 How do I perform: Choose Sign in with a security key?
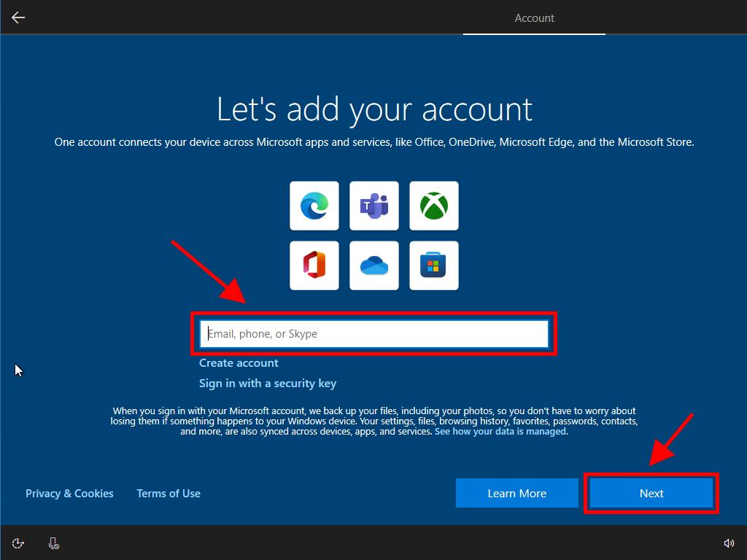(x=268, y=384)
